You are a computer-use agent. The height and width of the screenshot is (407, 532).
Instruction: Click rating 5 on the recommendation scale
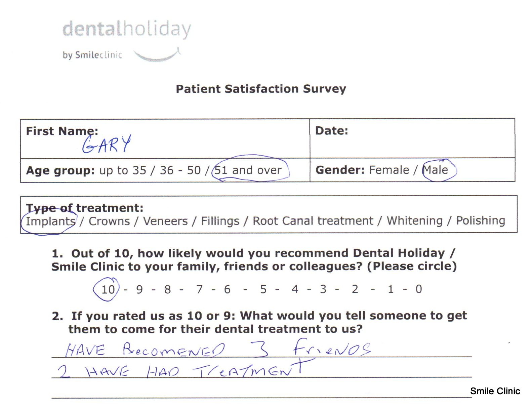tap(263, 289)
